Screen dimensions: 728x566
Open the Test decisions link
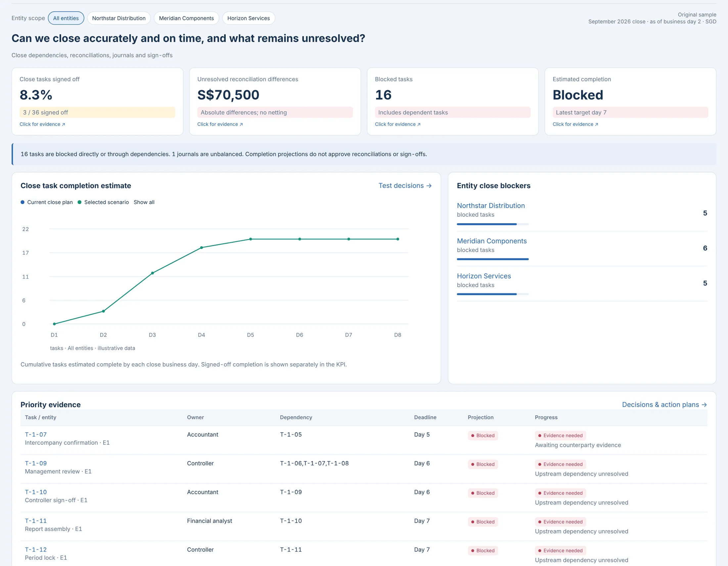coord(405,185)
